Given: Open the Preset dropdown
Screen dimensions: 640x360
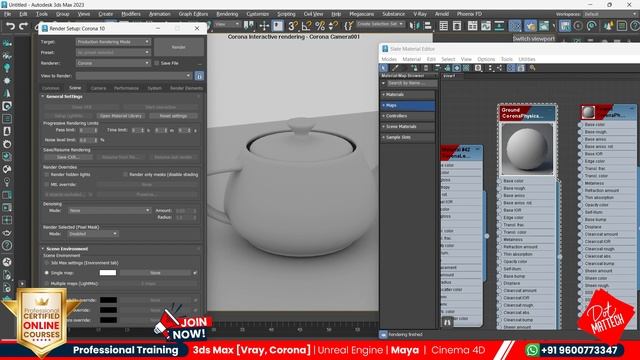Looking at the screenshot, I should [113, 53].
